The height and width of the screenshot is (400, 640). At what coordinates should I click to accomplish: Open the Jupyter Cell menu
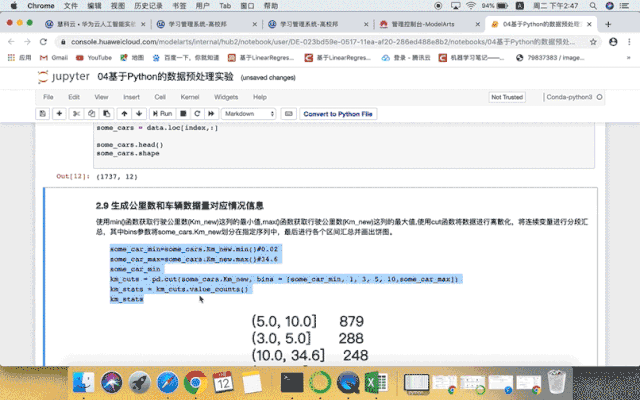tap(160, 97)
